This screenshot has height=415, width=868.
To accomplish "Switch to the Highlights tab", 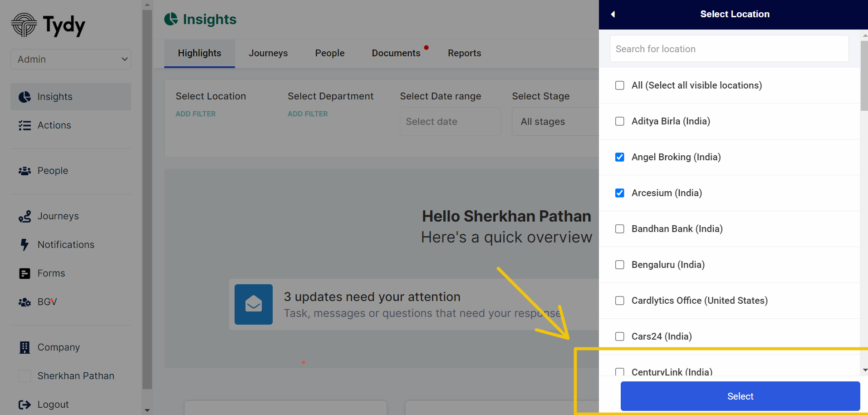I will (x=200, y=53).
